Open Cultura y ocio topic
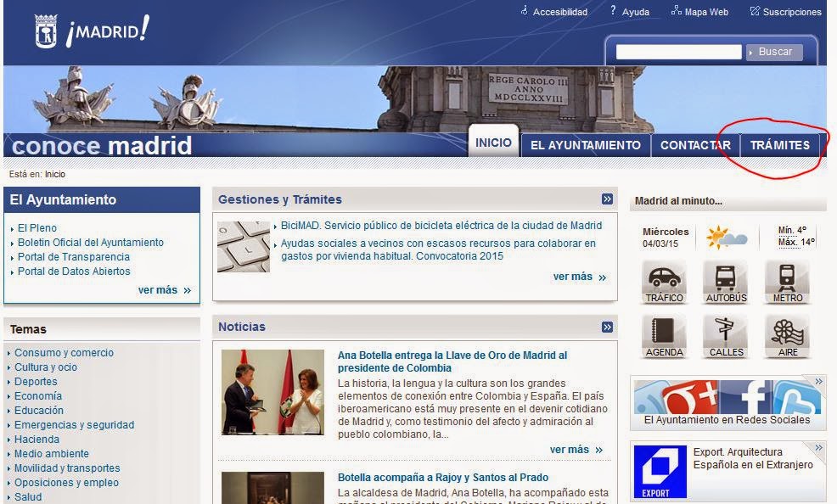This screenshot has height=504, width=837. coord(45,367)
